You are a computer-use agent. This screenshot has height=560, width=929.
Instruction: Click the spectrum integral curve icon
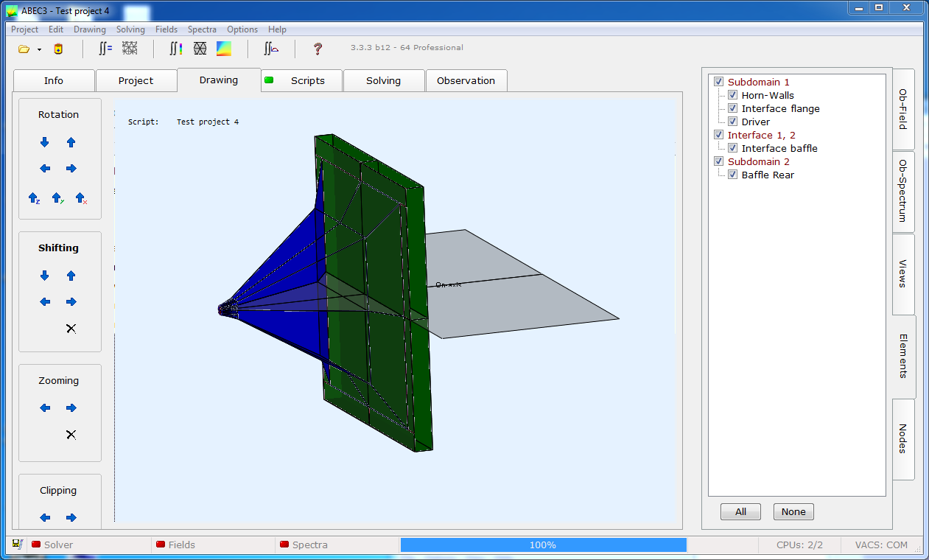coord(271,49)
